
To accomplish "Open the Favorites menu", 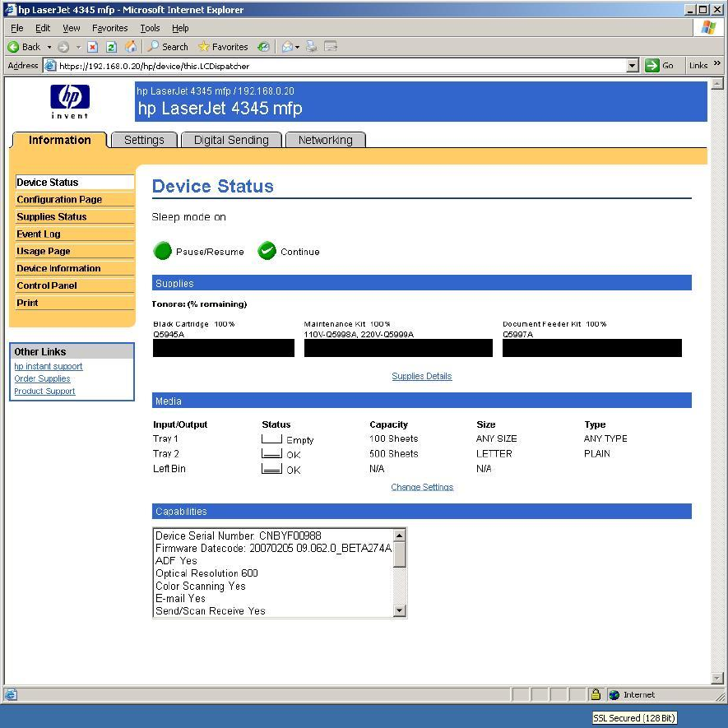I will pyautogui.click(x=109, y=28).
